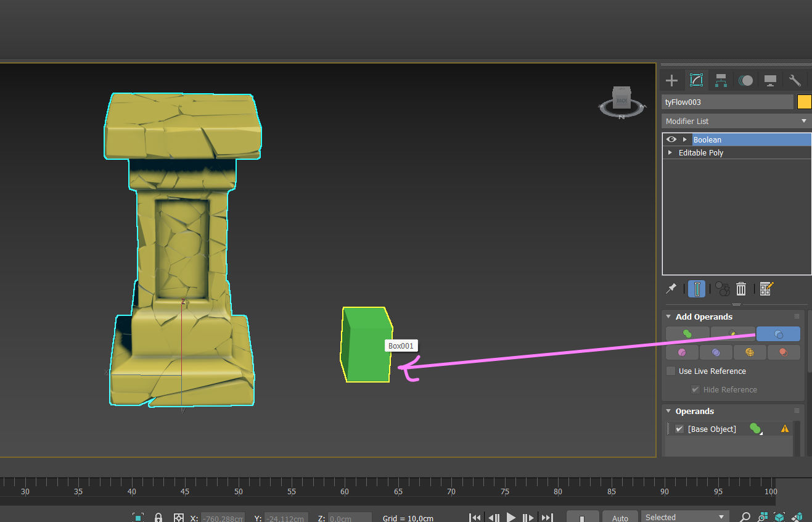Screen dimensions: 812x522
Task: Open Configure Modifier Sets icon
Action: (766, 288)
